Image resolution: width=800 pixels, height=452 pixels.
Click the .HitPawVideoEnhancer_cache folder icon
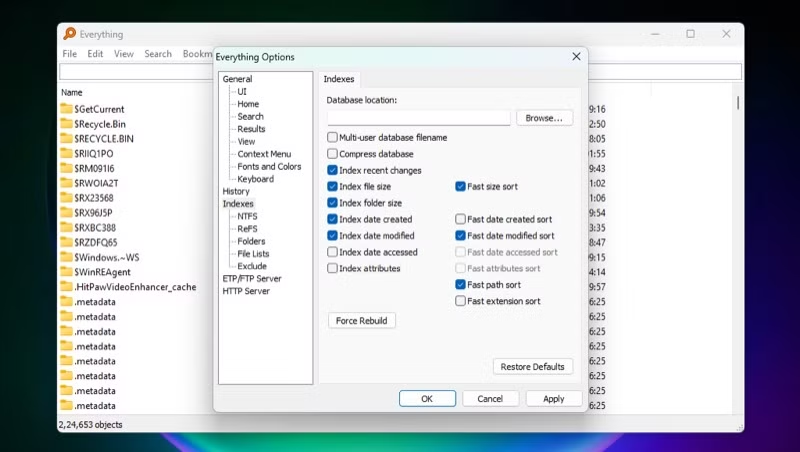[x=66, y=287]
